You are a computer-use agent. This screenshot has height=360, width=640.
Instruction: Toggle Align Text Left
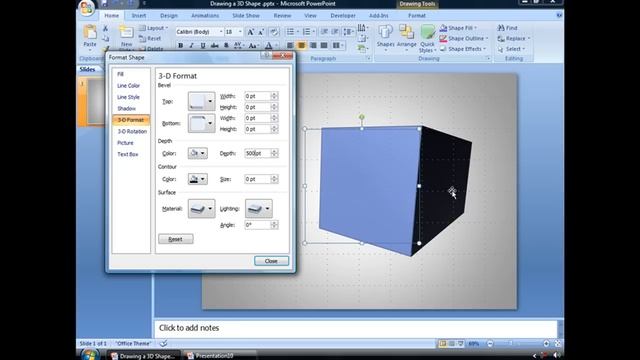point(290,45)
